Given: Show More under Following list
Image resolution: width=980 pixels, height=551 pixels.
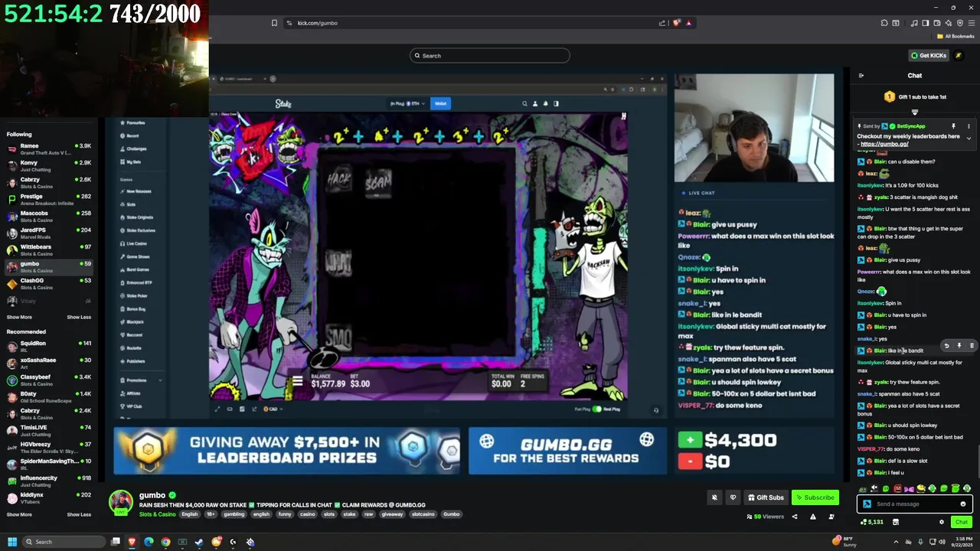Looking at the screenshot, I should pos(19,317).
